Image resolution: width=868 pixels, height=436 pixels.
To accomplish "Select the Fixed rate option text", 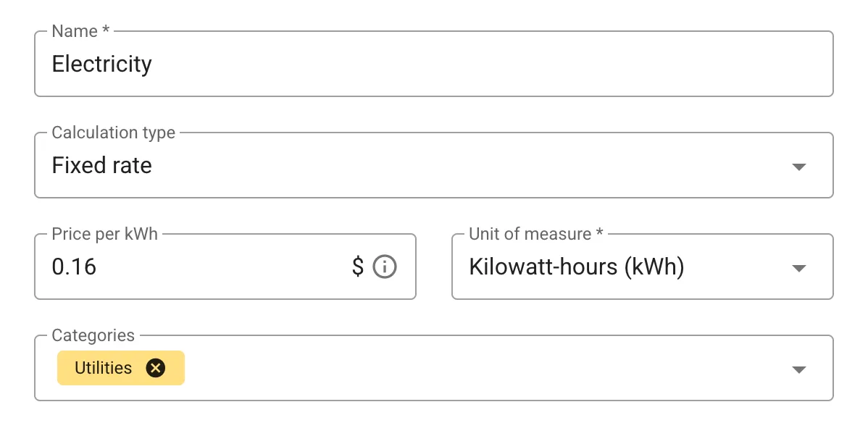I will tap(101, 165).
